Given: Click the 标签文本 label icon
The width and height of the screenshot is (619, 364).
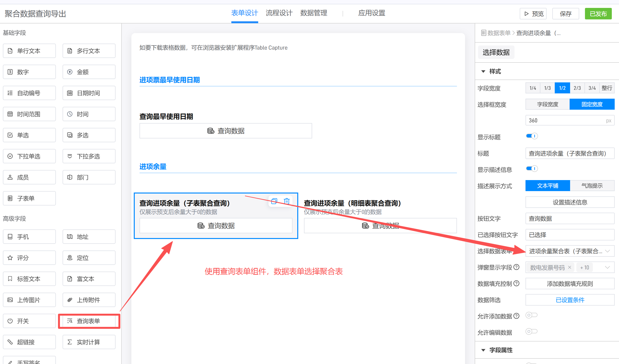Looking at the screenshot, I should (x=10, y=279).
